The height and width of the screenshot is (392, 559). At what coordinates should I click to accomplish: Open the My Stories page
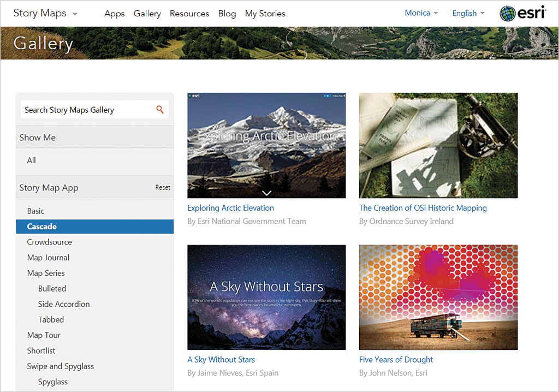click(265, 14)
